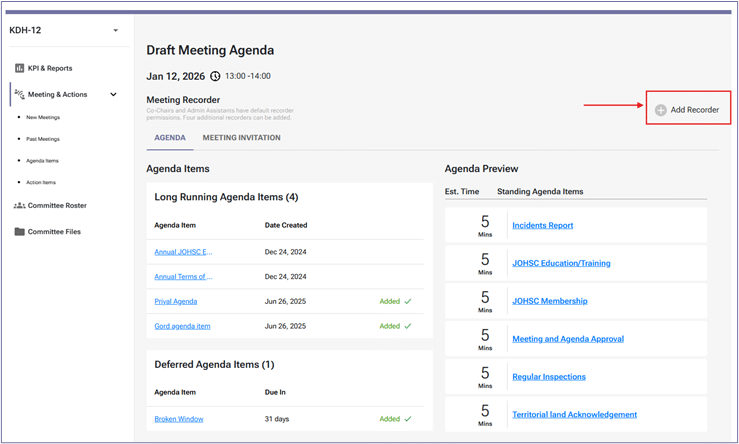Go to Past Meetings in the sidebar
The image size is (739, 444).
pyautogui.click(x=43, y=139)
